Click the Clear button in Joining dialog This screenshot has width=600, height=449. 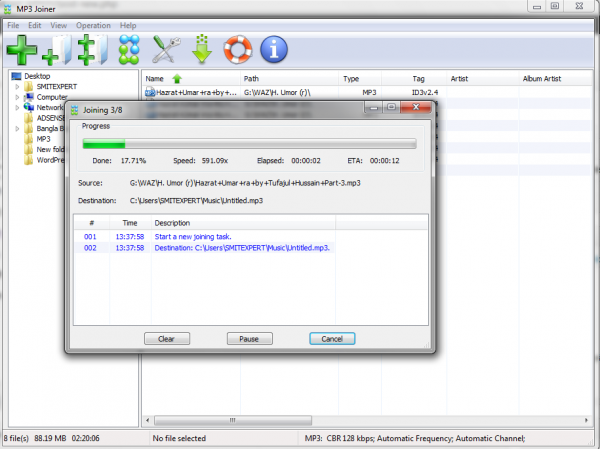pyautogui.click(x=167, y=339)
